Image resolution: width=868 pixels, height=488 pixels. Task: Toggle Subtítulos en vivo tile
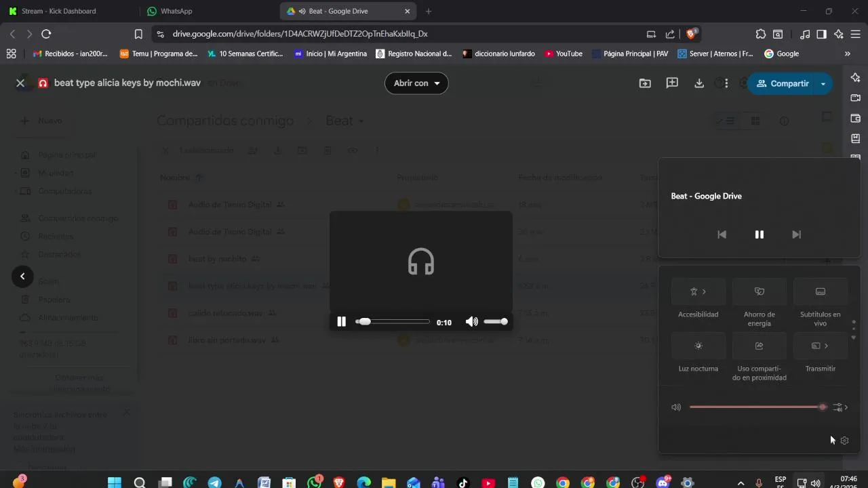[x=821, y=291]
